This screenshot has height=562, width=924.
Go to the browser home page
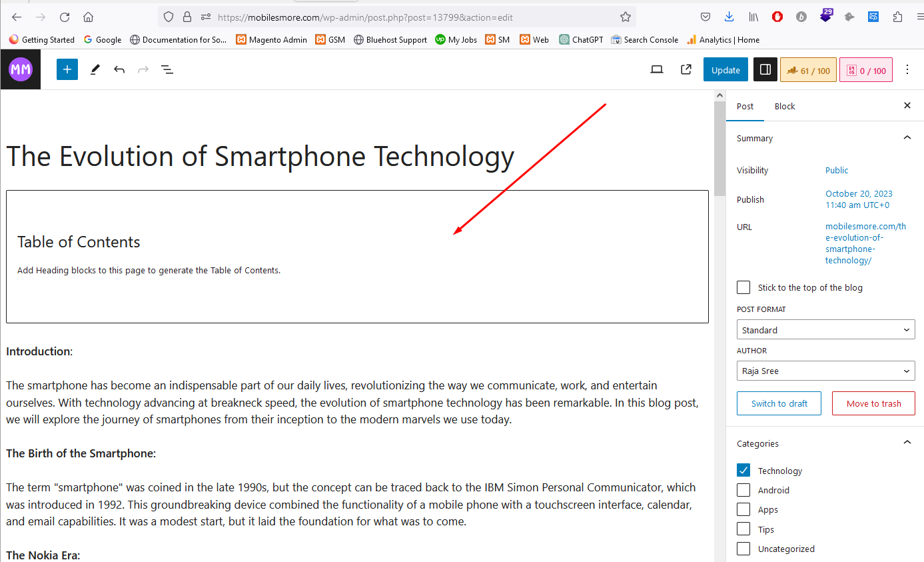(x=88, y=17)
